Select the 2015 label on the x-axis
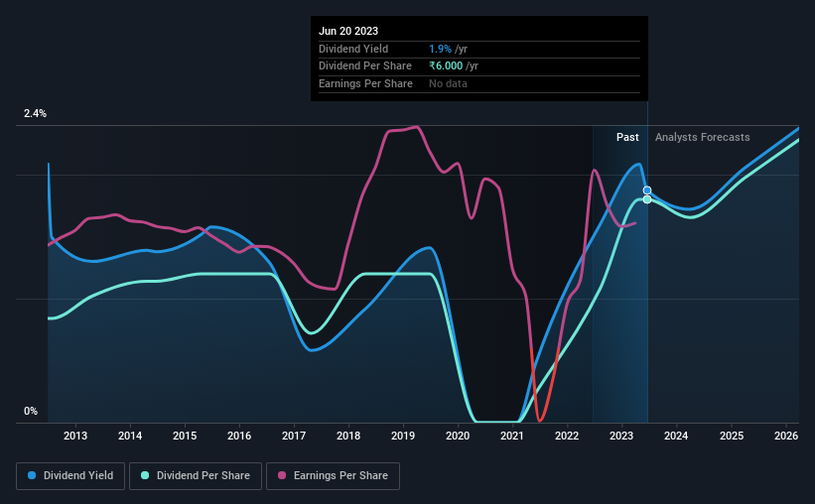Screen dimensions: 815x504 click(185, 436)
